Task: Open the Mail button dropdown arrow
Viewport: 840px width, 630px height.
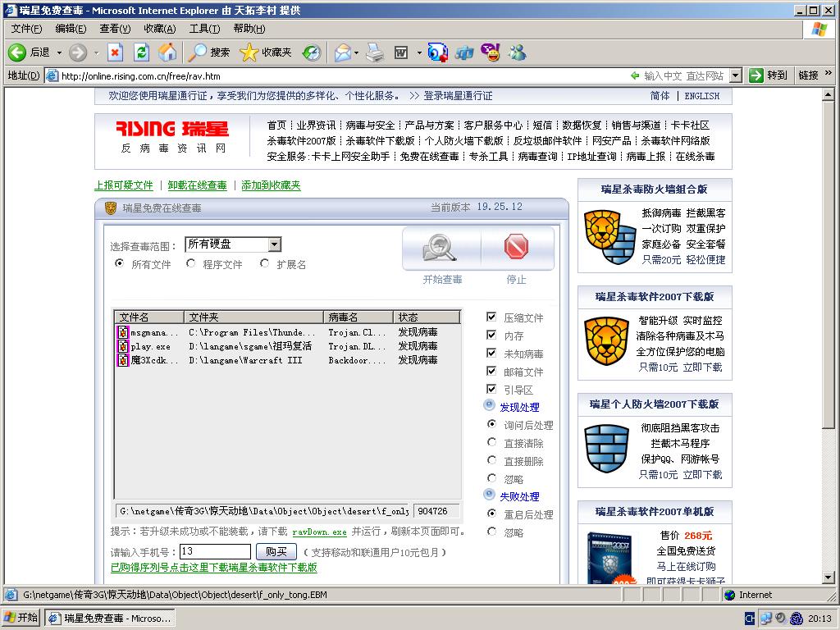Action: click(x=356, y=52)
